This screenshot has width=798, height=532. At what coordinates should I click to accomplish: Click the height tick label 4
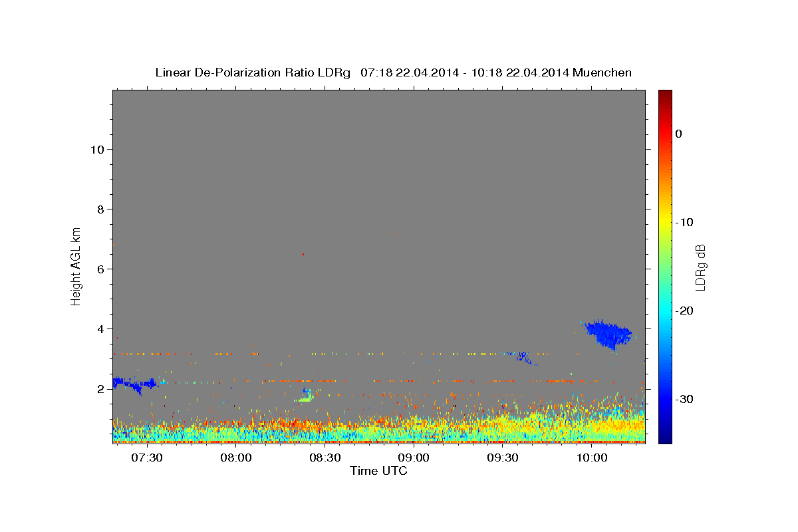pyautogui.click(x=101, y=329)
